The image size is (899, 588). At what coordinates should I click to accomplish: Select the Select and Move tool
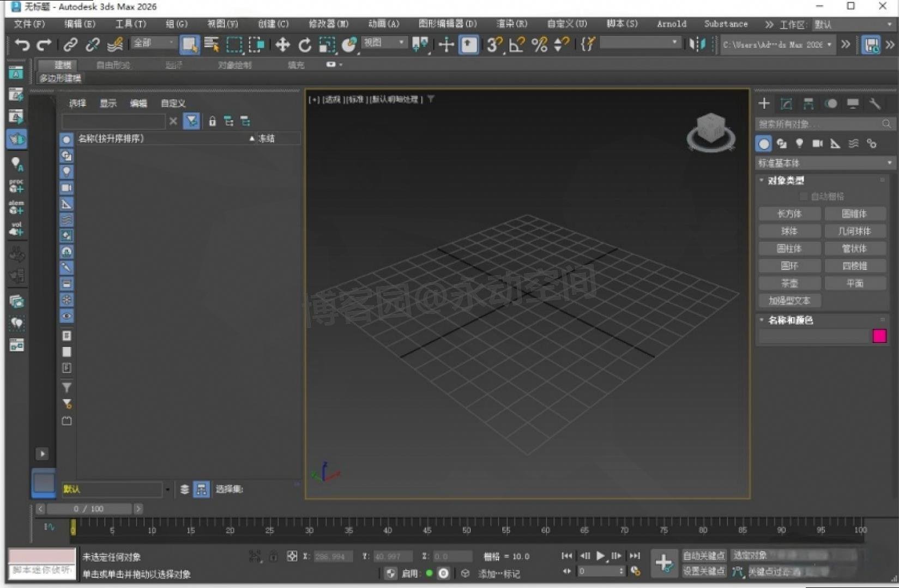pos(282,45)
